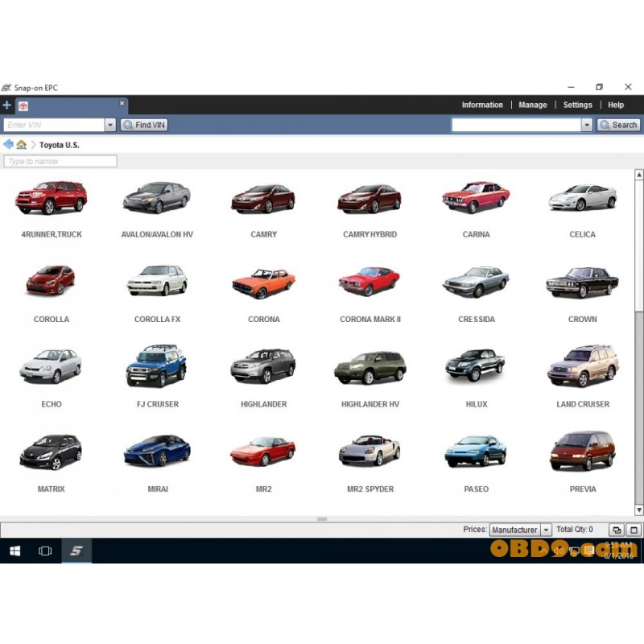This screenshot has height=644, width=644.
Task: Choose the MATRIX model
Action: [x=52, y=464]
